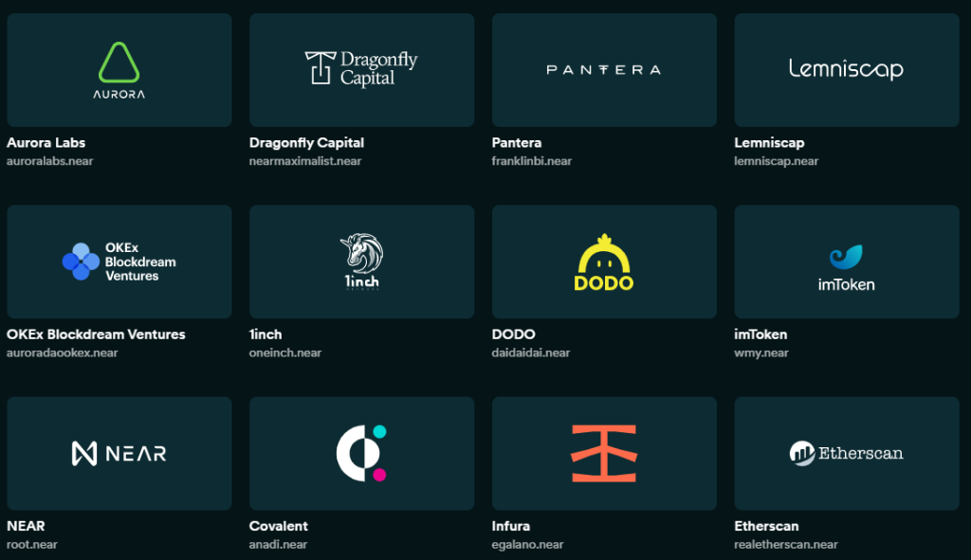Image resolution: width=971 pixels, height=560 pixels.
Task: Click the 1inch title text
Action: [266, 334]
